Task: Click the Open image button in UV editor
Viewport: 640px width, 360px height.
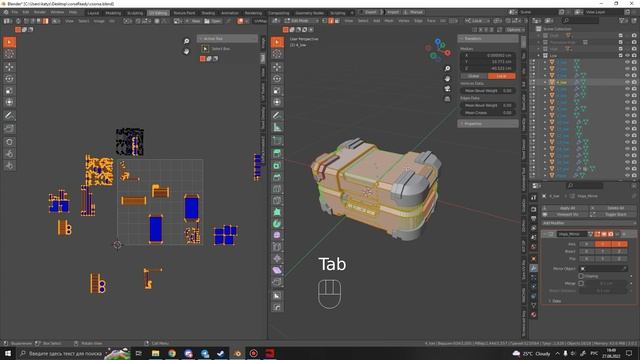Action: [213, 20]
